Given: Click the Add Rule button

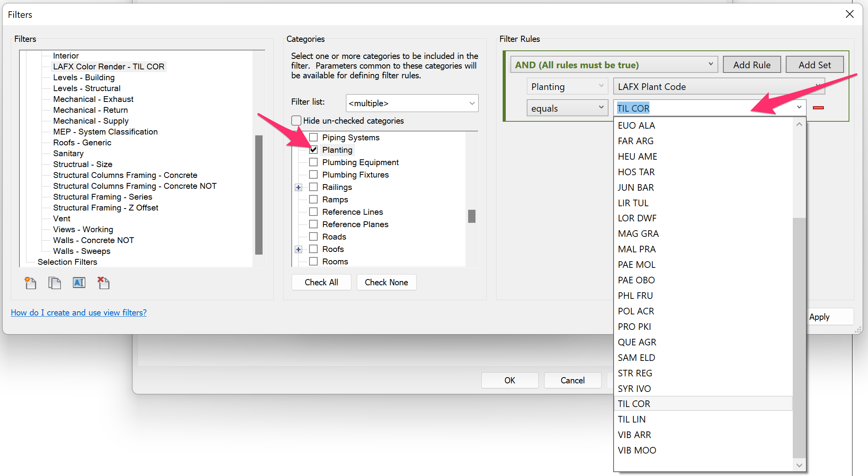Looking at the screenshot, I should point(752,65).
